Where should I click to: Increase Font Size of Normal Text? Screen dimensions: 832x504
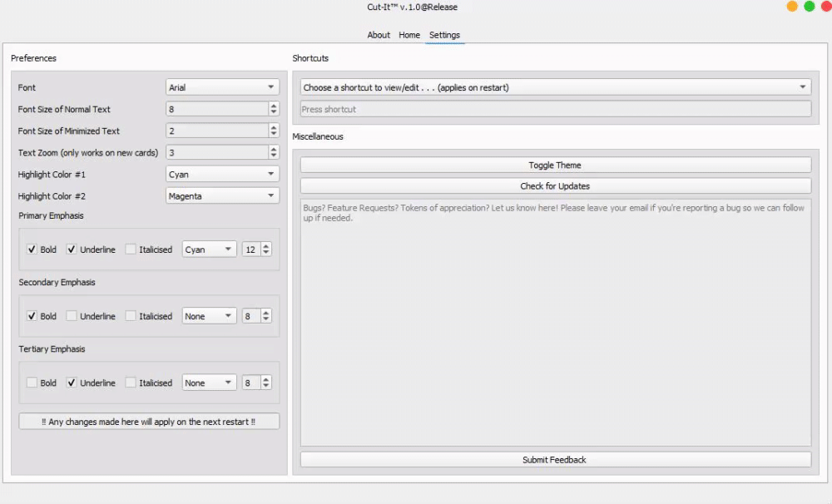point(274,106)
